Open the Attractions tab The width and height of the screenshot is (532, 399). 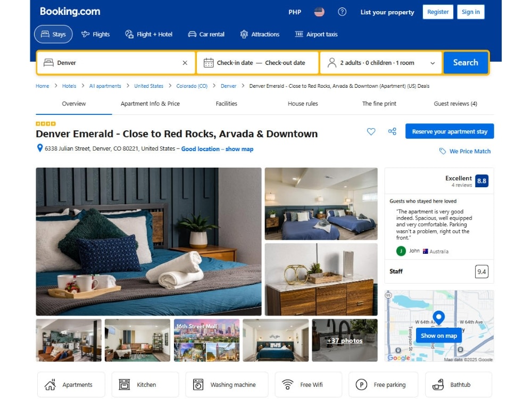(x=260, y=34)
